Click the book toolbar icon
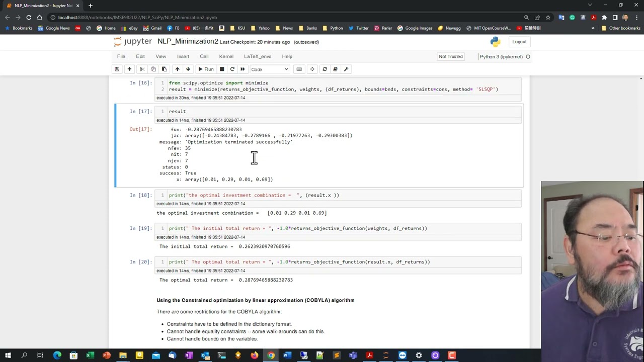Screen dimensions: 644x362 (x=335, y=69)
